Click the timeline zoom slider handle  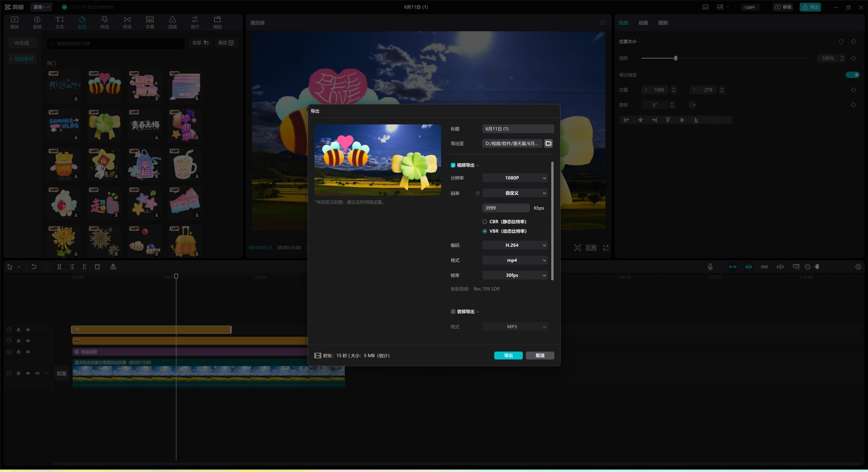point(817,267)
